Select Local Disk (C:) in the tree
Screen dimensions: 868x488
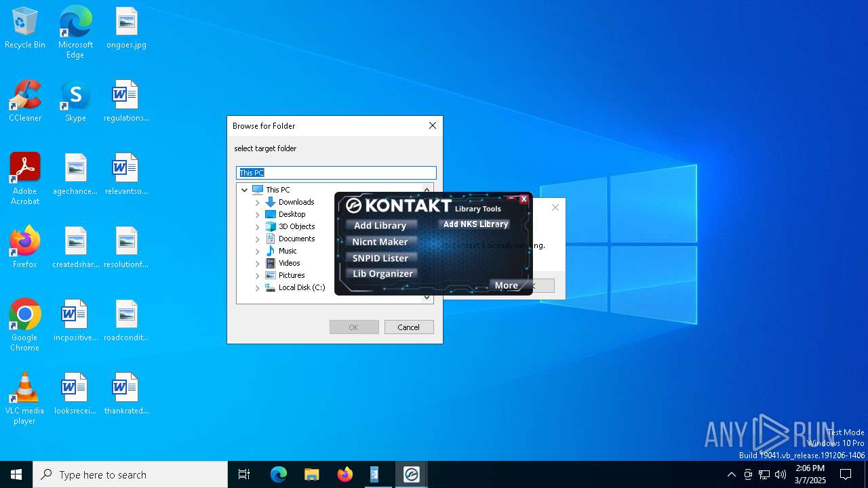tap(302, 287)
